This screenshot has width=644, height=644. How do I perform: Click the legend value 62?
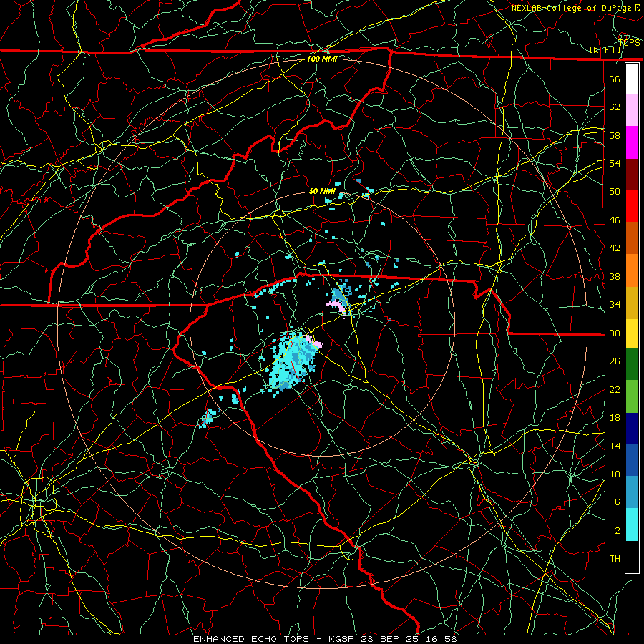coord(615,107)
